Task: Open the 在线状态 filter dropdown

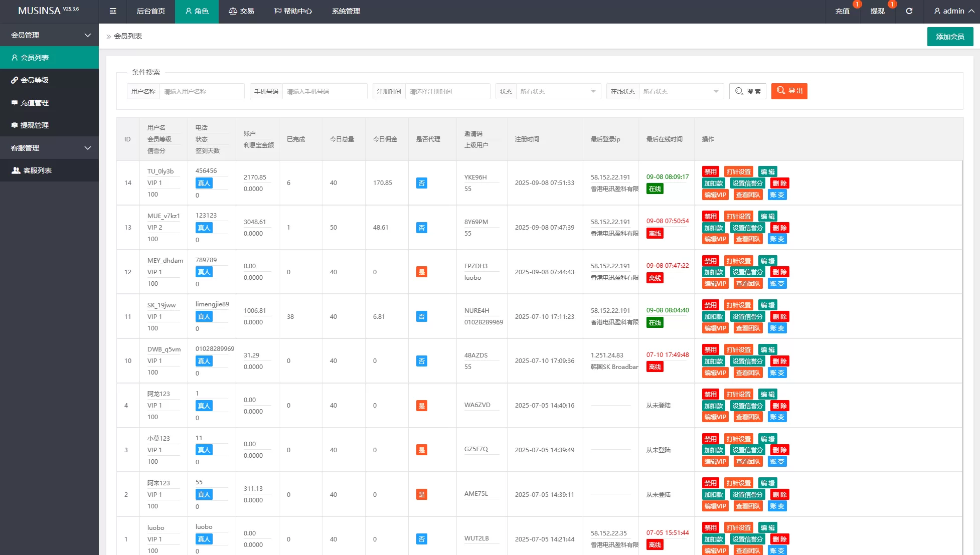Action: [681, 91]
